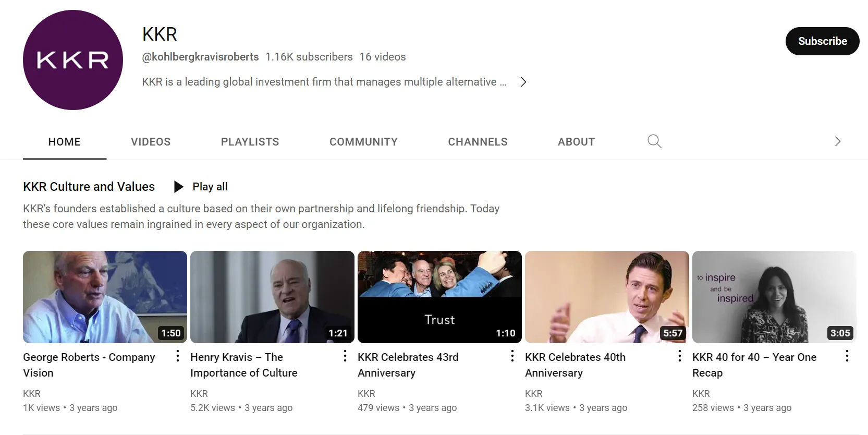The height and width of the screenshot is (435, 868).
Task: Click the 5.2K views text
Action: (213, 408)
